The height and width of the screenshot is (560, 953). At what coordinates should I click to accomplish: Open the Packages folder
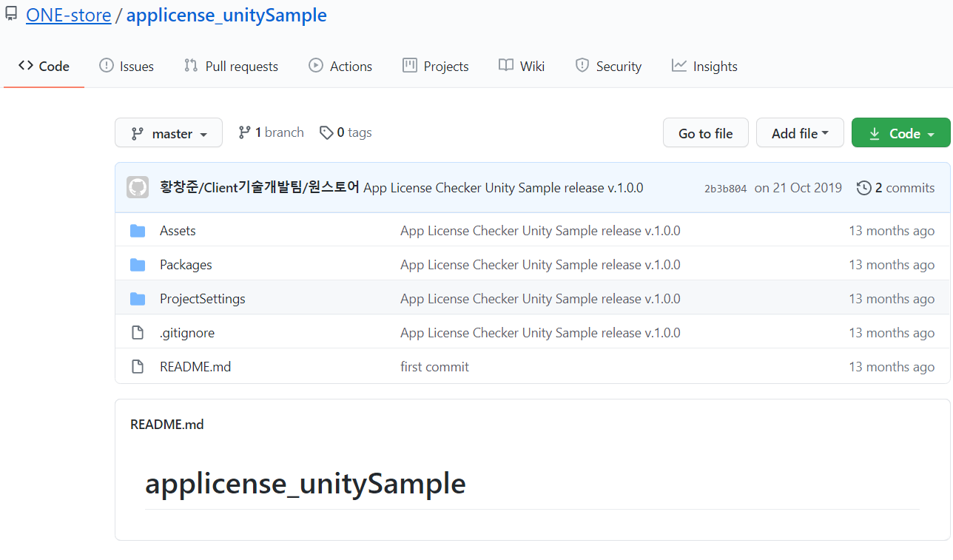(x=186, y=265)
